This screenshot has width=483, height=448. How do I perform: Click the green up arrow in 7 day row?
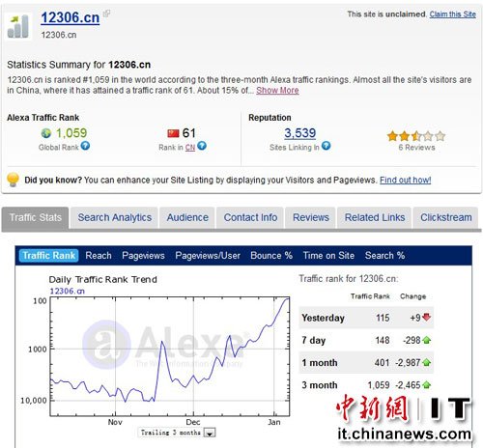pyautogui.click(x=426, y=340)
